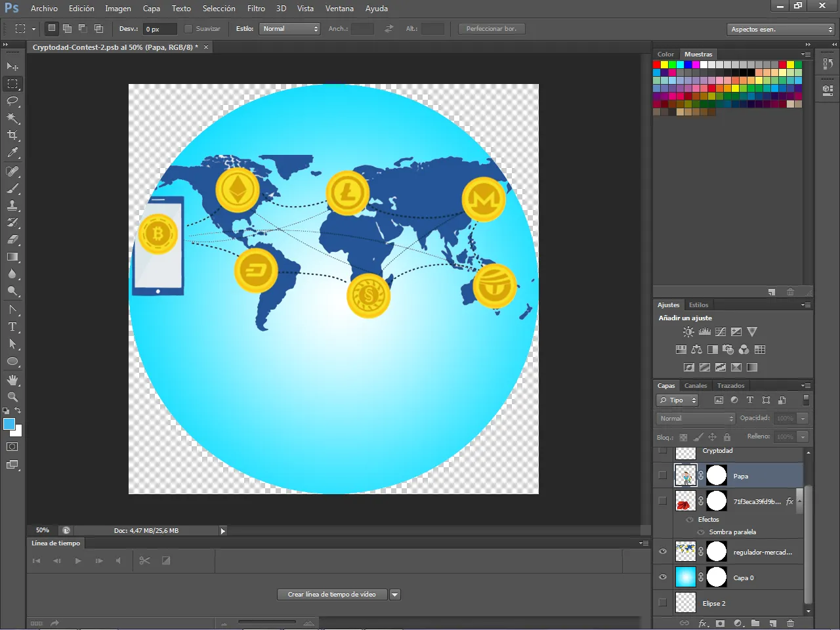Click the zoom percentage 50% field
The height and width of the screenshot is (630, 840).
tap(43, 530)
